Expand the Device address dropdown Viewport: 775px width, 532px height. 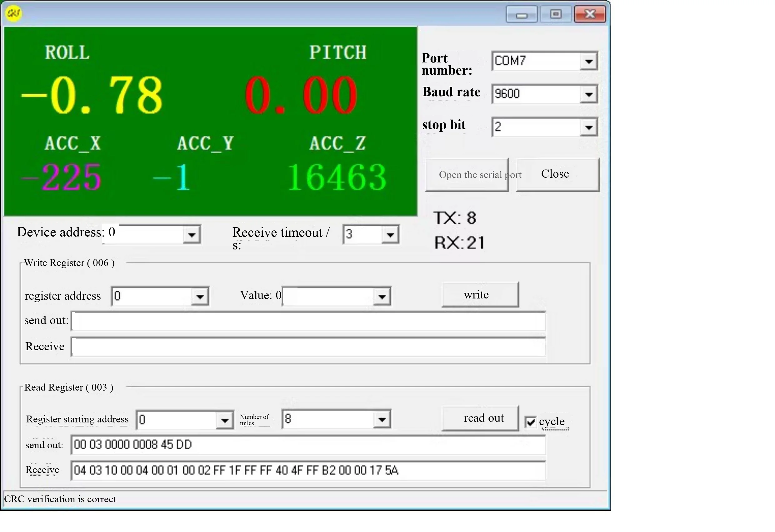pos(192,234)
